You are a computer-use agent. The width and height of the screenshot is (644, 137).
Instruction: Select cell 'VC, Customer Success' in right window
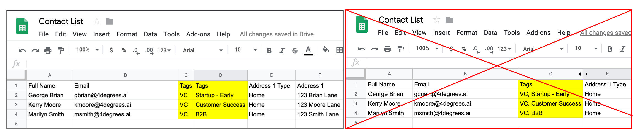click(550, 103)
